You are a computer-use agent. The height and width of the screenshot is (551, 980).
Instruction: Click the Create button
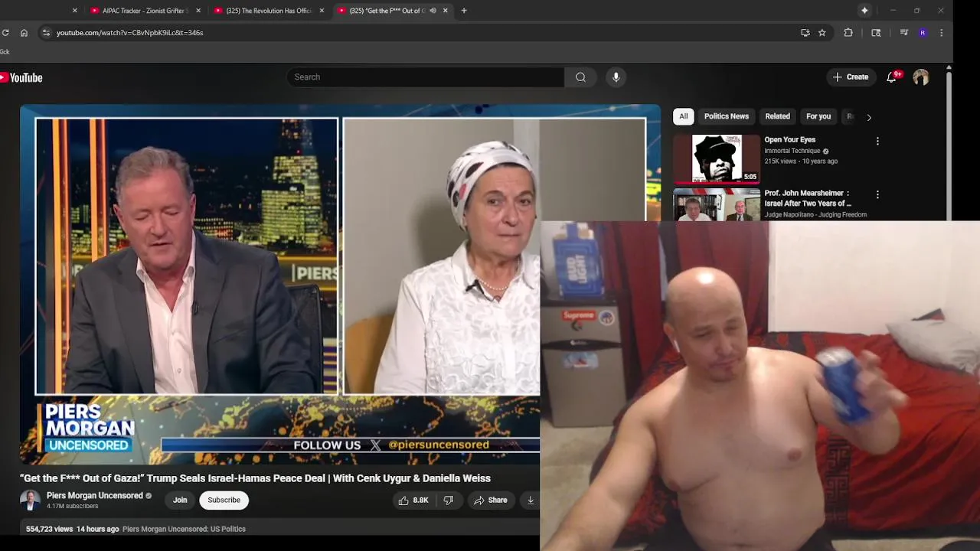[x=851, y=77]
